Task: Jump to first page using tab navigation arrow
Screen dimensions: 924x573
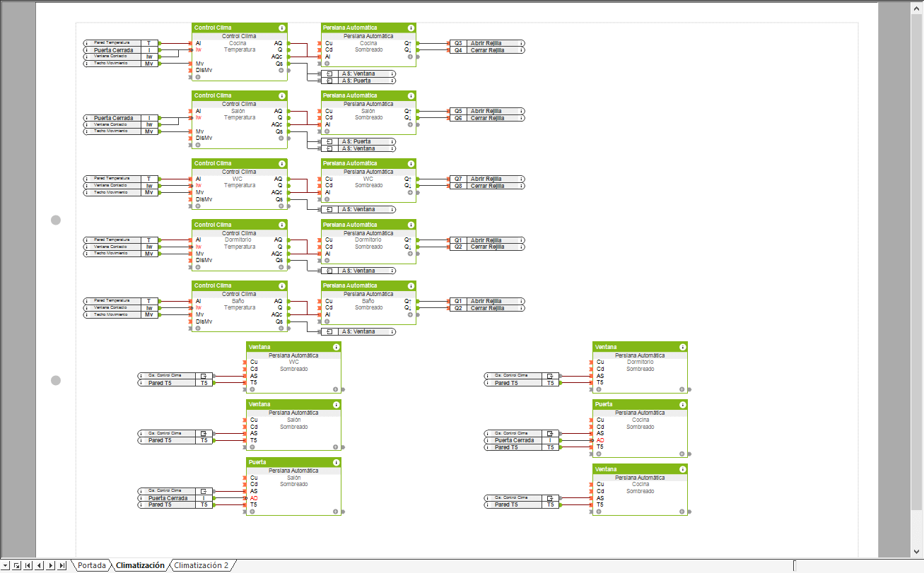Action: coord(28,565)
